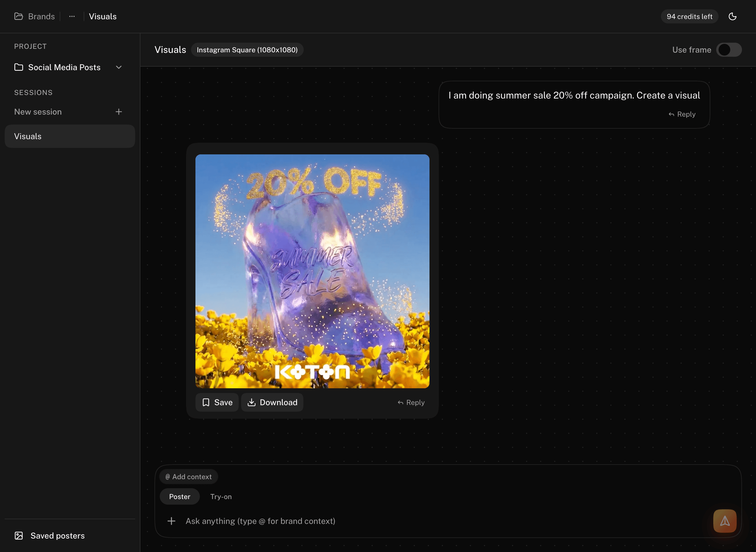
Task: Click the plus attachment icon in prompt box
Action: click(171, 521)
